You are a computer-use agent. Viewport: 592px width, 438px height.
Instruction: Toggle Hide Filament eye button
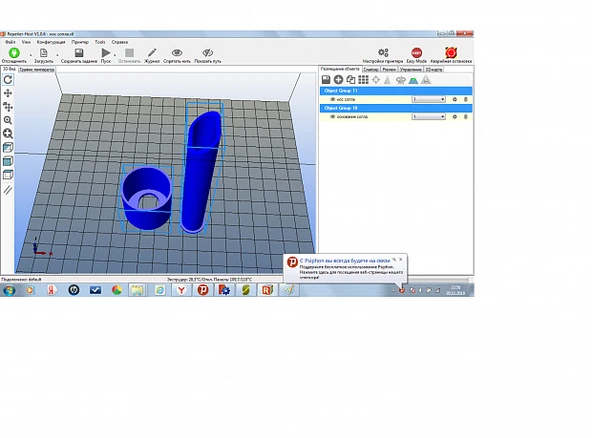point(177,53)
